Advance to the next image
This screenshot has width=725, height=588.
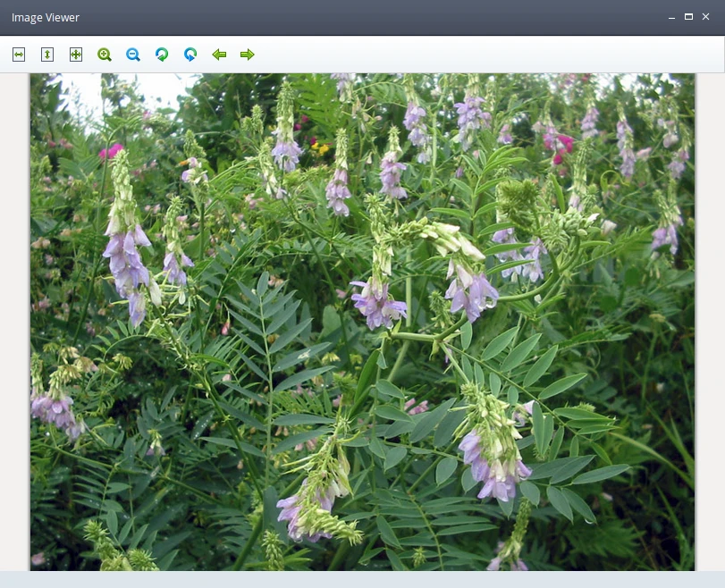pos(247,55)
